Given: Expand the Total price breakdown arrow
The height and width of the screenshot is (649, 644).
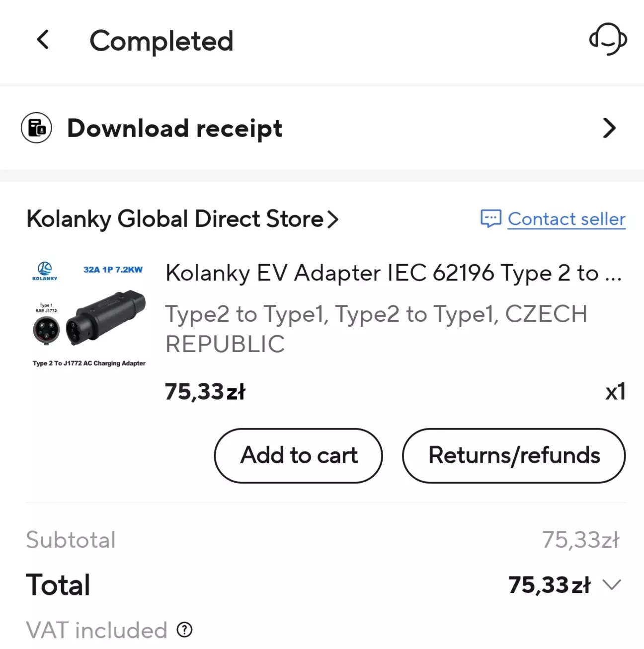Looking at the screenshot, I should pyautogui.click(x=612, y=585).
